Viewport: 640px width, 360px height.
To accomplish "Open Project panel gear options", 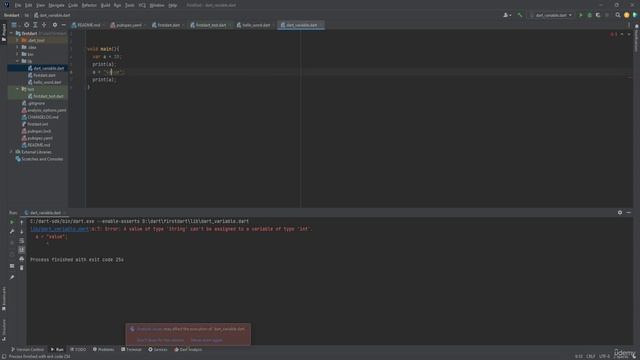I will (55, 25).
